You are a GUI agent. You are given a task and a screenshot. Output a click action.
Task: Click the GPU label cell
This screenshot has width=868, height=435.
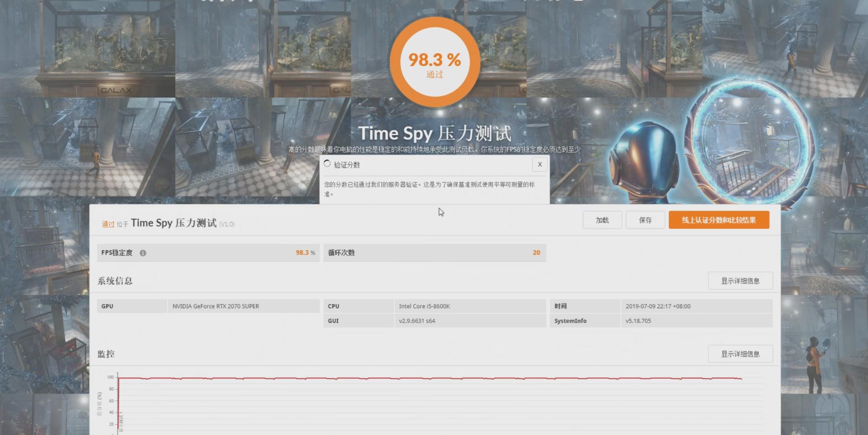(x=132, y=306)
